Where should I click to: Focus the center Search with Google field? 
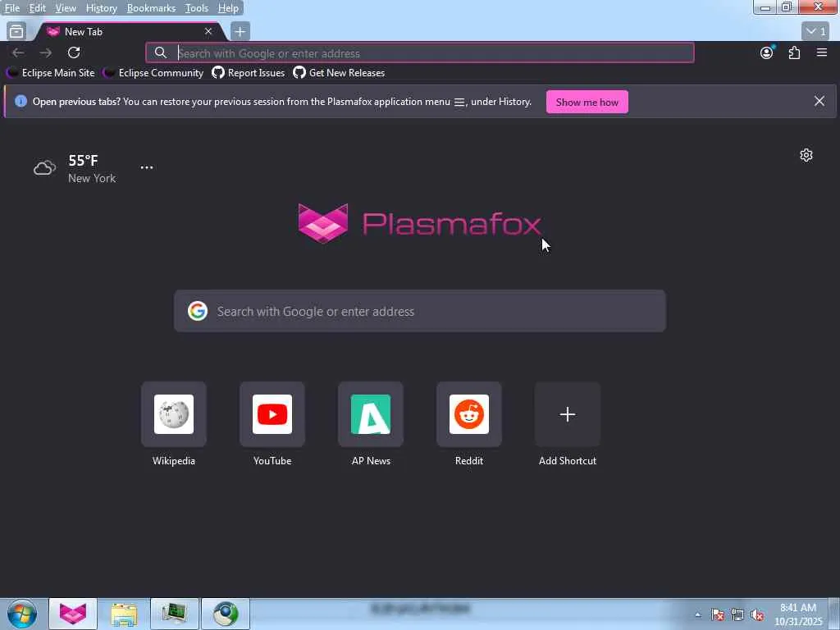point(420,311)
